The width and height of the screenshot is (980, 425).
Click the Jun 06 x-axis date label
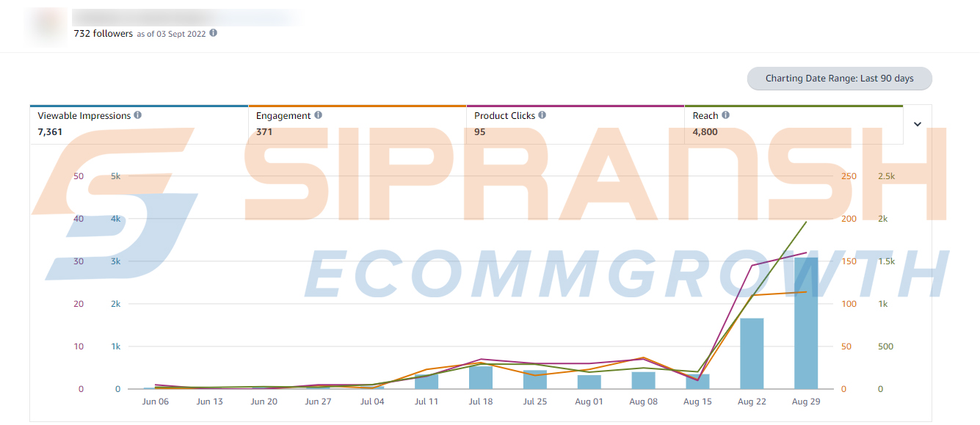coord(155,402)
